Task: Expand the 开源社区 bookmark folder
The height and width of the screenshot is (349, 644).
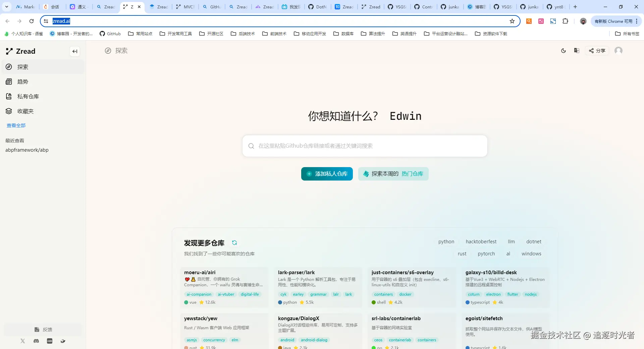Action: coord(211,34)
